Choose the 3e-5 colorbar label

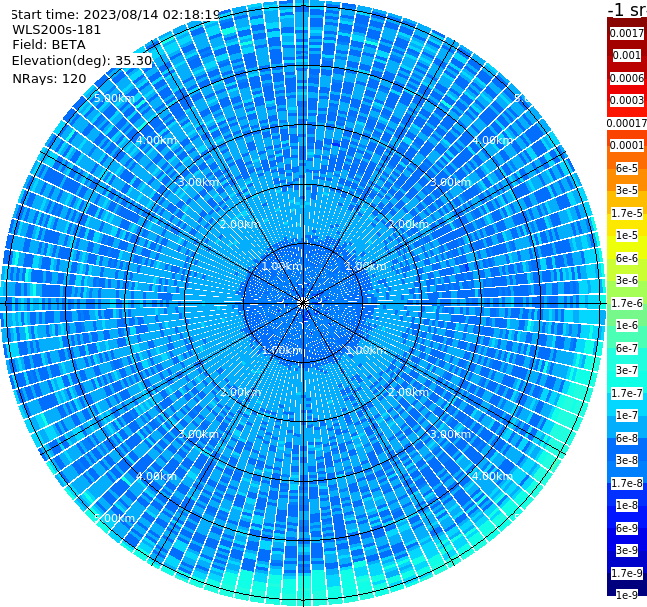[x=627, y=190]
